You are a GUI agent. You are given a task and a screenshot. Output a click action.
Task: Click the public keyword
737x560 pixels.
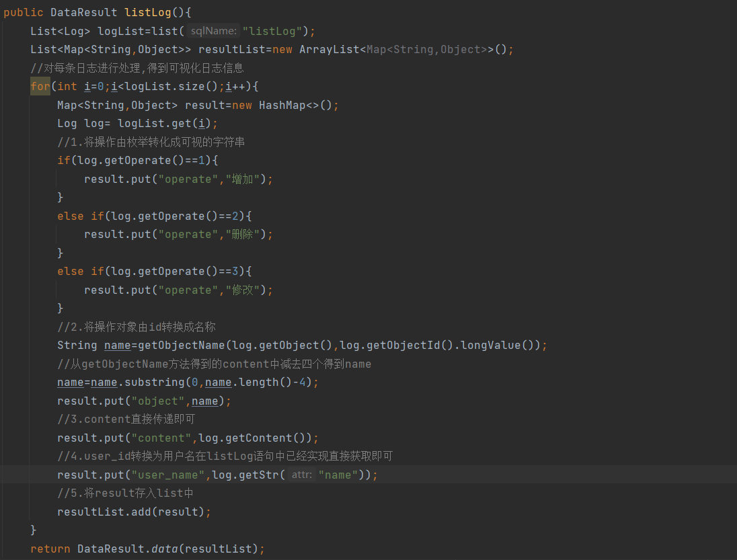pyautogui.click(x=24, y=12)
